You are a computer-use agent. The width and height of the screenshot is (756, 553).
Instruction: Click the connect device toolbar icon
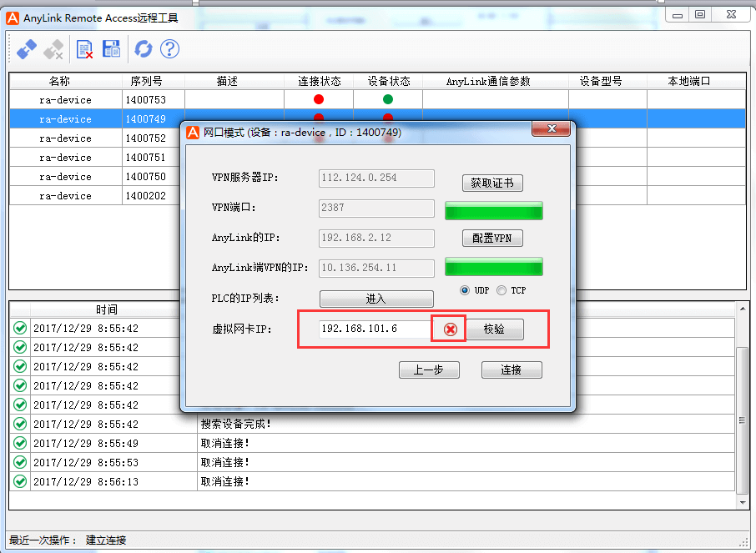point(27,49)
